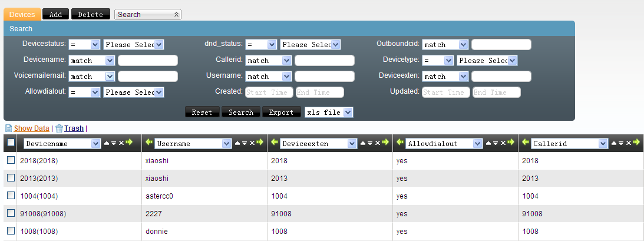Open the Add tab button

[55, 14]
